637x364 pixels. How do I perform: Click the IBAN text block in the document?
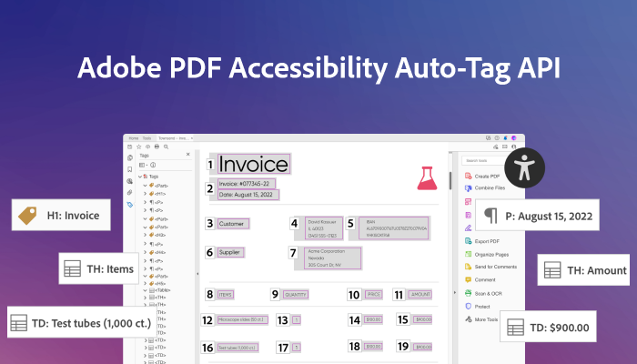394,227
